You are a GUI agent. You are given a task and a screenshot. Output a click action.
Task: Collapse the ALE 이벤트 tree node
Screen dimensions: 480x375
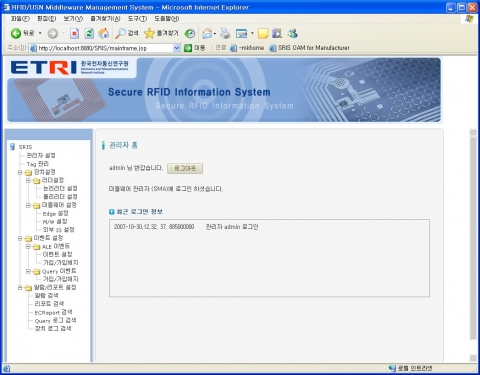[x=28, y=246]
